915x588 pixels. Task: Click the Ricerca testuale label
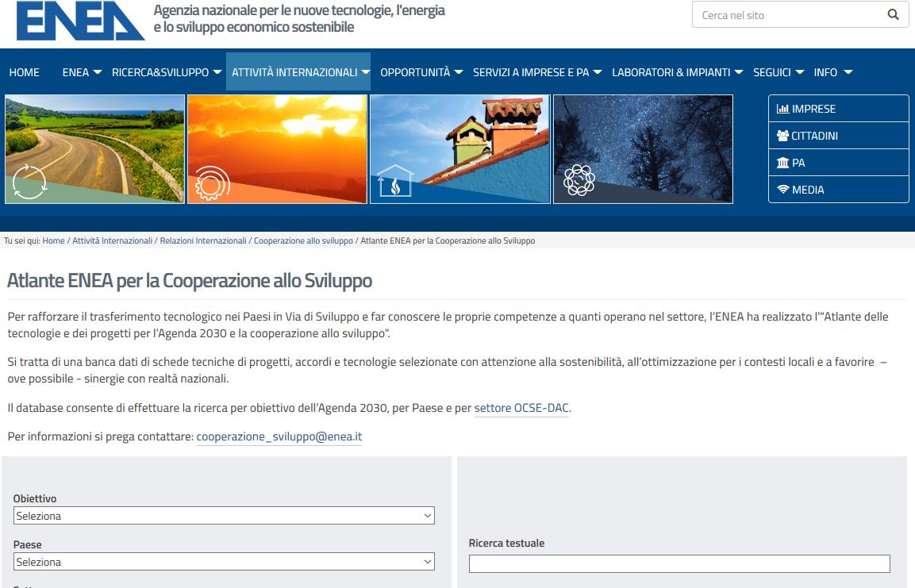pos(506,543)
